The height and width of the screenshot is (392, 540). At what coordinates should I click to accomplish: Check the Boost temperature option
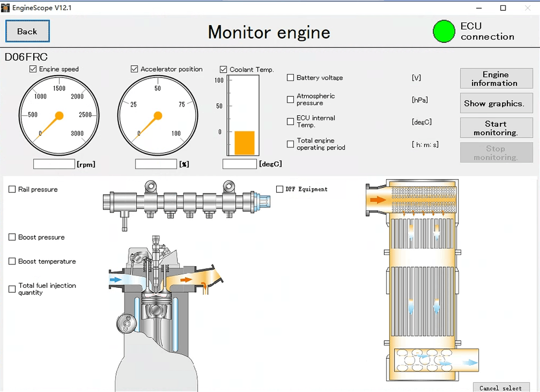pos(12,262)
